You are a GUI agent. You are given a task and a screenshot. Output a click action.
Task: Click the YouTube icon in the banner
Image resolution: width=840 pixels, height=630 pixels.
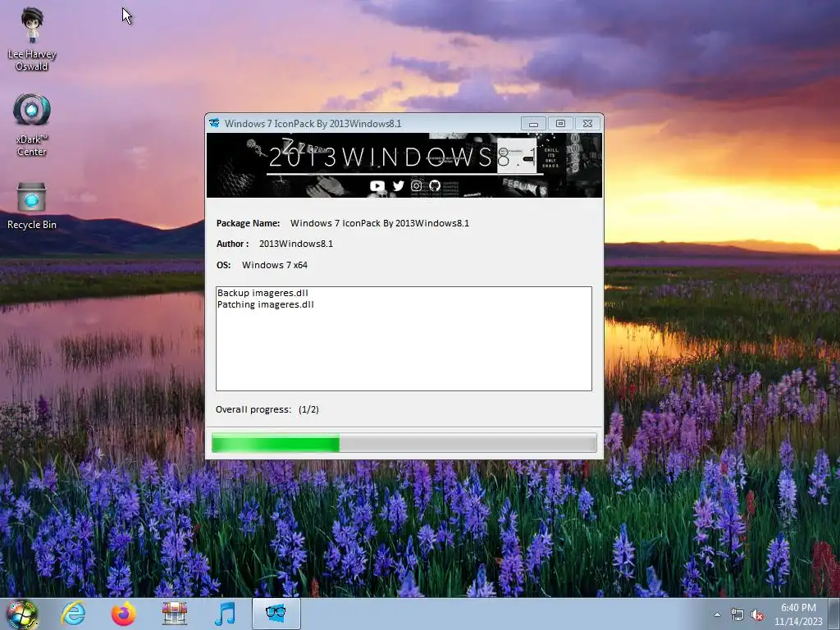pyautogui.click(x=377, y=186)
